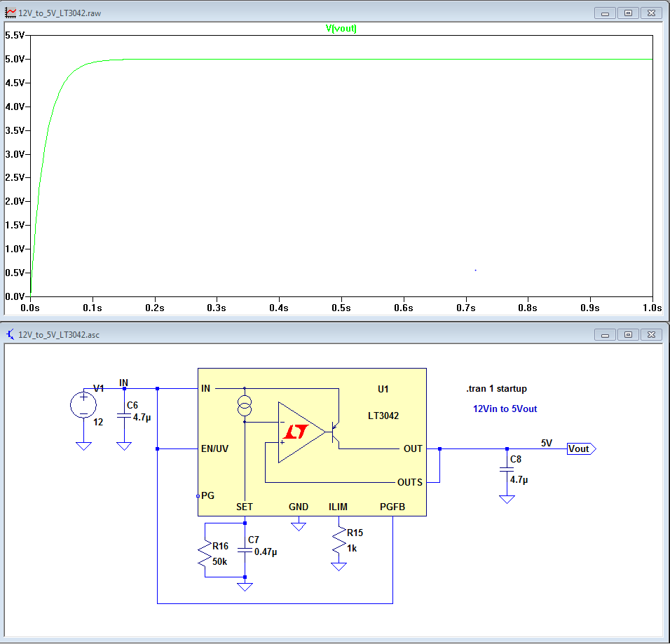
Task: Click the LT logo op-amp symbol
Action: pyautogui.click(x=301, y=432)
